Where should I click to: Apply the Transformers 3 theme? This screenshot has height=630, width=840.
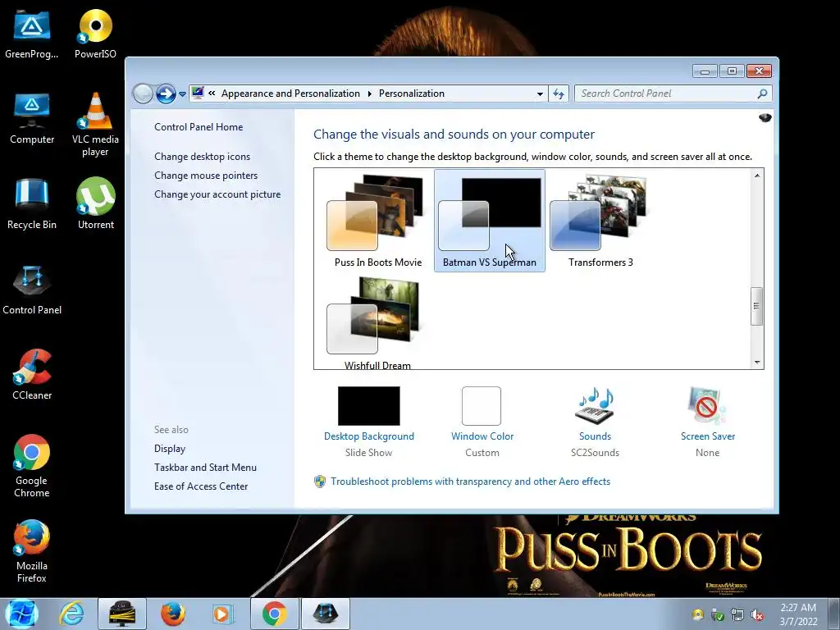600,221
